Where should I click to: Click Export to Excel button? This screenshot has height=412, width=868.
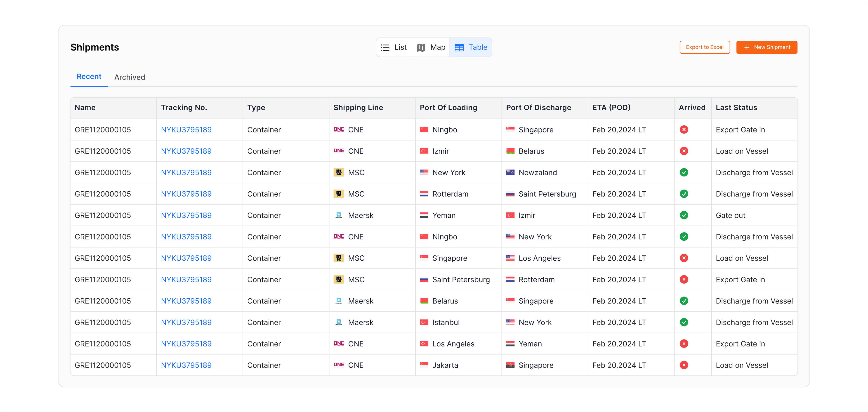[705, 47]
